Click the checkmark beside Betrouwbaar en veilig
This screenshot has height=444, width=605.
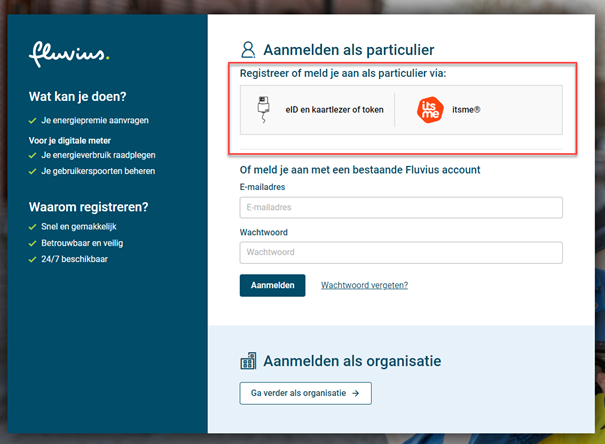point(33,243)
